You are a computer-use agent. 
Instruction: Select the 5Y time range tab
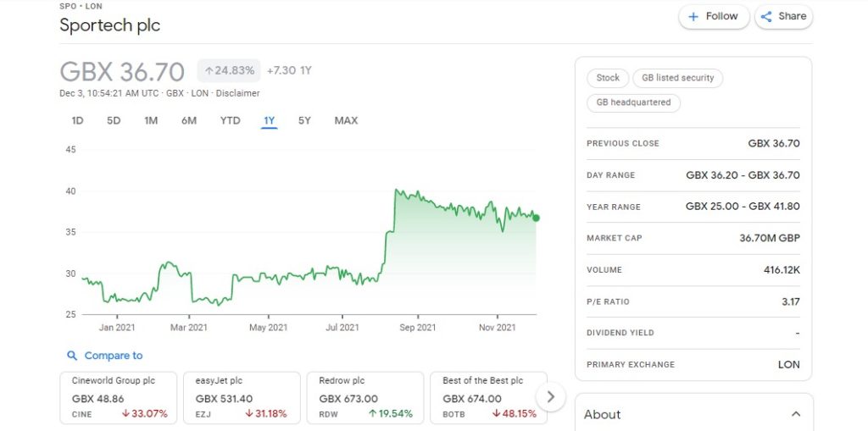point(304,120)
